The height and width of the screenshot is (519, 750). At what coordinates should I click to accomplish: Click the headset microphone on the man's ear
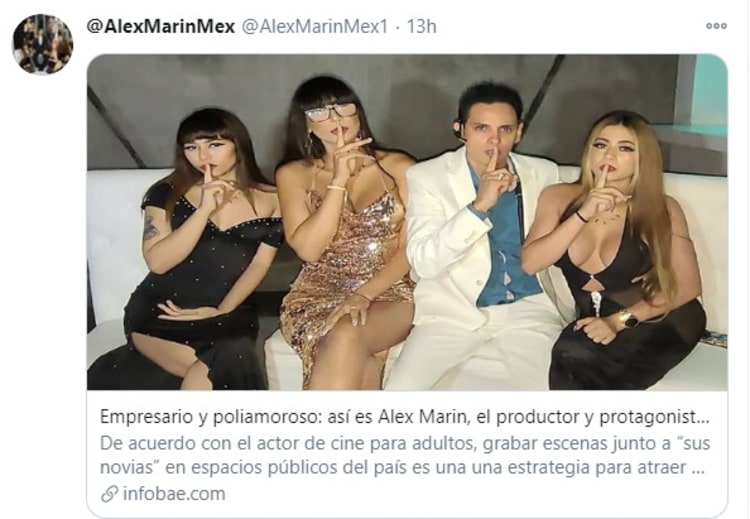pyautogui.click(x=459, y=131)
